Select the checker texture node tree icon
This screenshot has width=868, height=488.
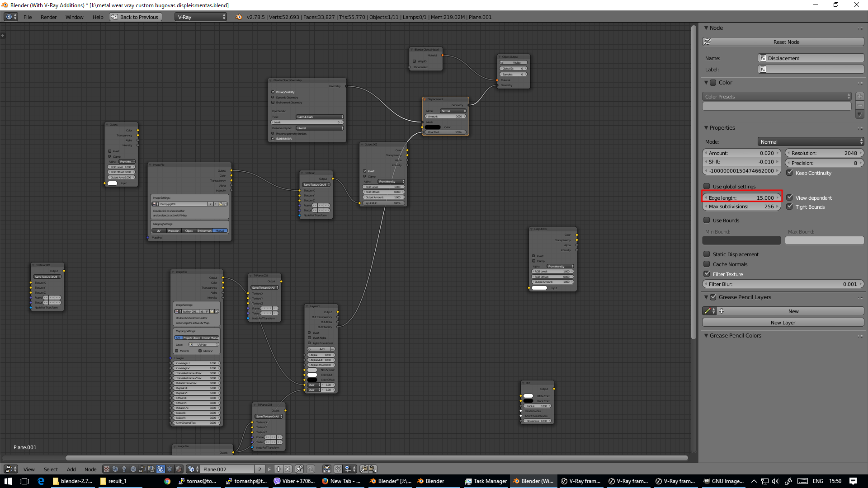(x=106, y=469)
